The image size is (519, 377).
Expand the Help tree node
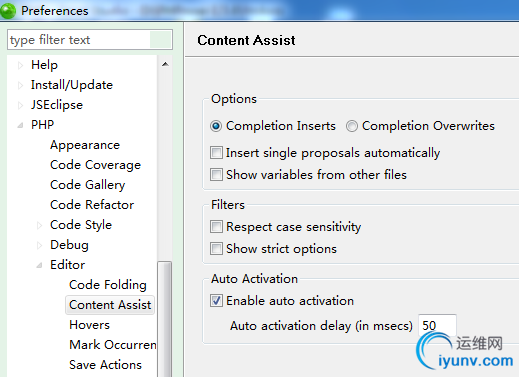pos(20,65)
